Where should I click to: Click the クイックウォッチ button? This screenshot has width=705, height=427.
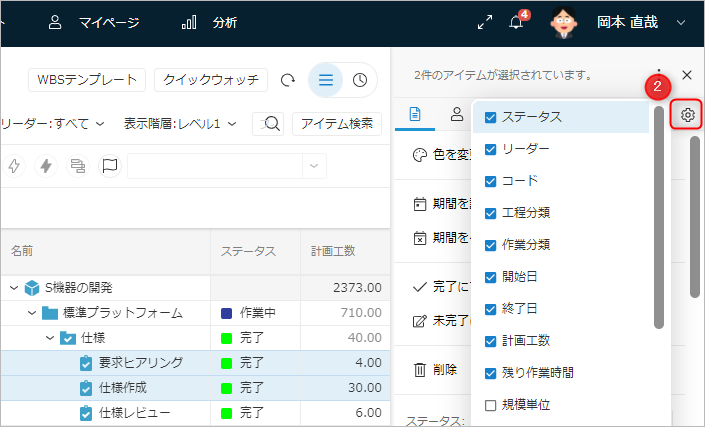211,80
